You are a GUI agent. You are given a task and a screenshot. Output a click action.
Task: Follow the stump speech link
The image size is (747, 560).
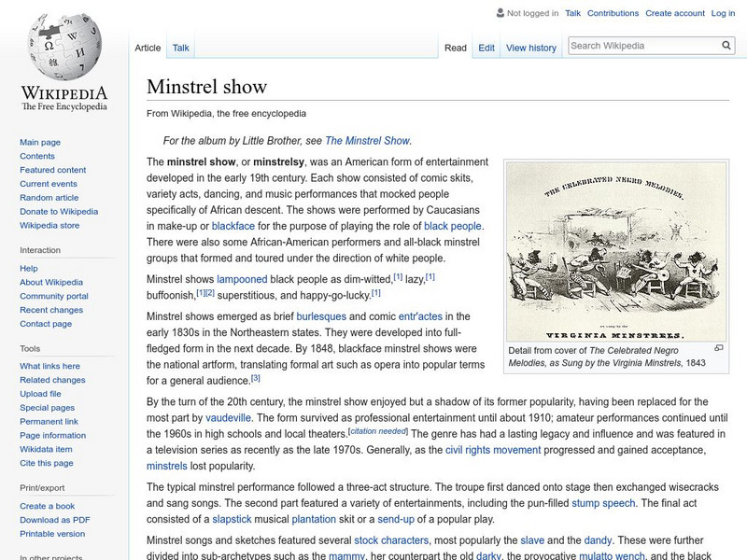click(603, 503)
